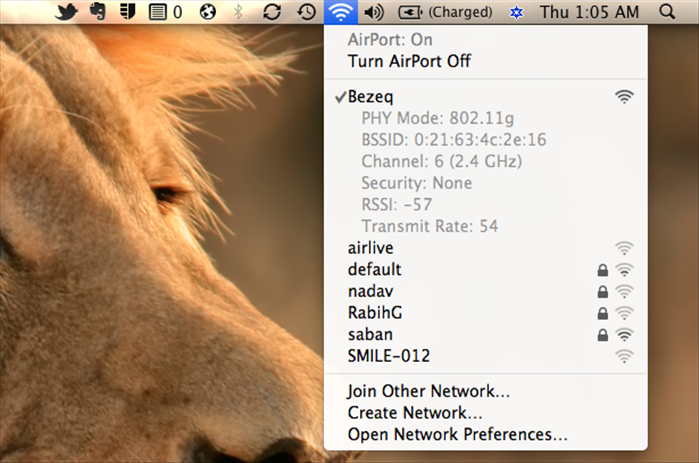This screenshot has width=699, height=463.
Task: Open the Twitter bird menu bar icon
Action: (66, 12)
